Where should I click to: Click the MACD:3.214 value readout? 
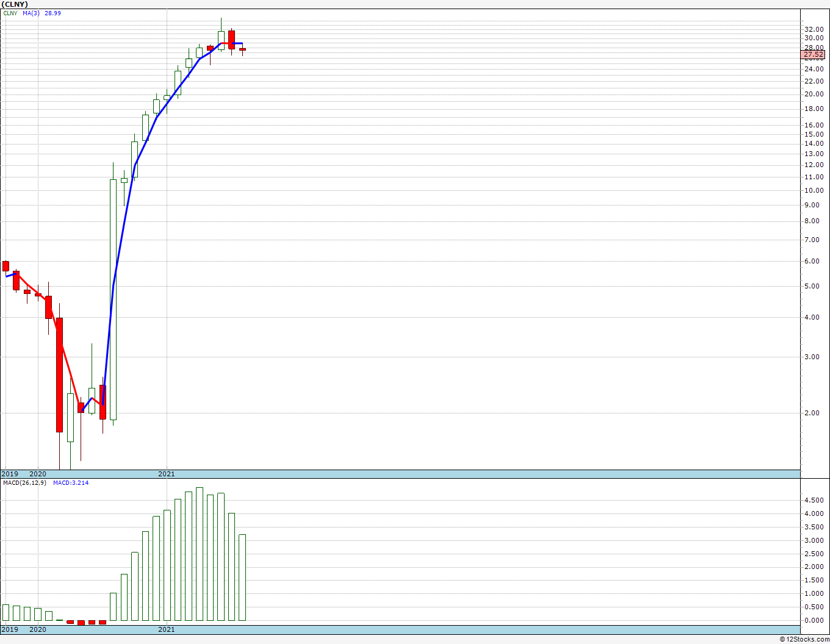pyautogui.click(x=70, y=483)
